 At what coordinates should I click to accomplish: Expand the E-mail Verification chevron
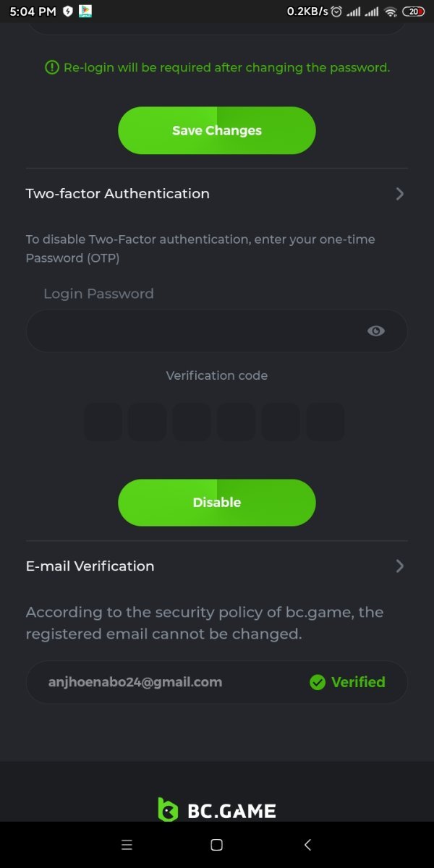coord(399,566)
